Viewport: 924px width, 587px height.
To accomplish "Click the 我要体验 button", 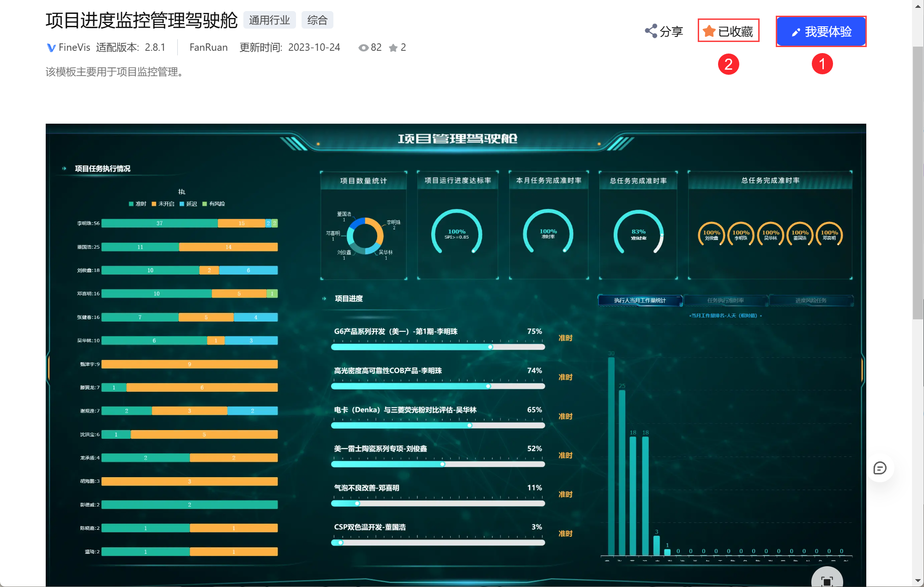I will 821,31.
